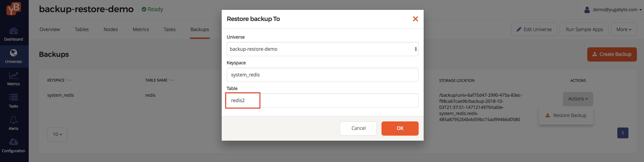Go to the Tasks list icon
This screenshot has height=162, width=644.
point(14,97)
